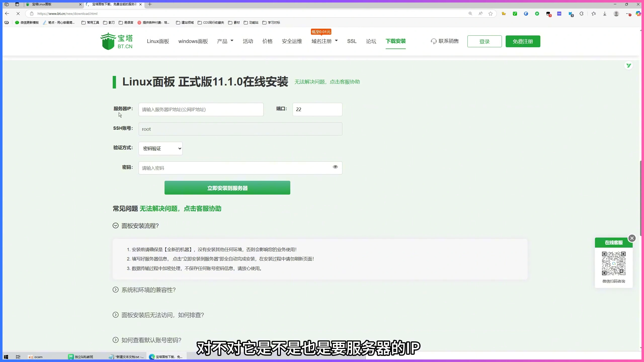The width and height of the screenshot is (644, 362).
Task: Click header 无法解决问题，点击客服协助 link
Action: [327, 82]
